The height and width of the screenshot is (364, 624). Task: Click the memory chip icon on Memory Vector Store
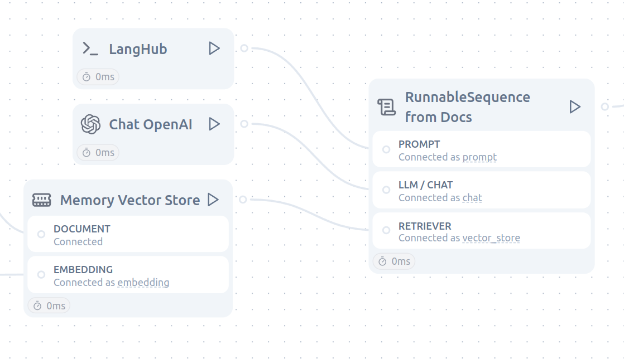pyautogui.click(x=42, y=200)
